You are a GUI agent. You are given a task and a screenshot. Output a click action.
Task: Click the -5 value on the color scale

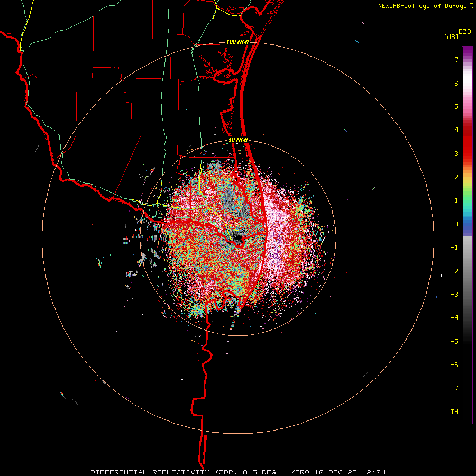(454, 341)
